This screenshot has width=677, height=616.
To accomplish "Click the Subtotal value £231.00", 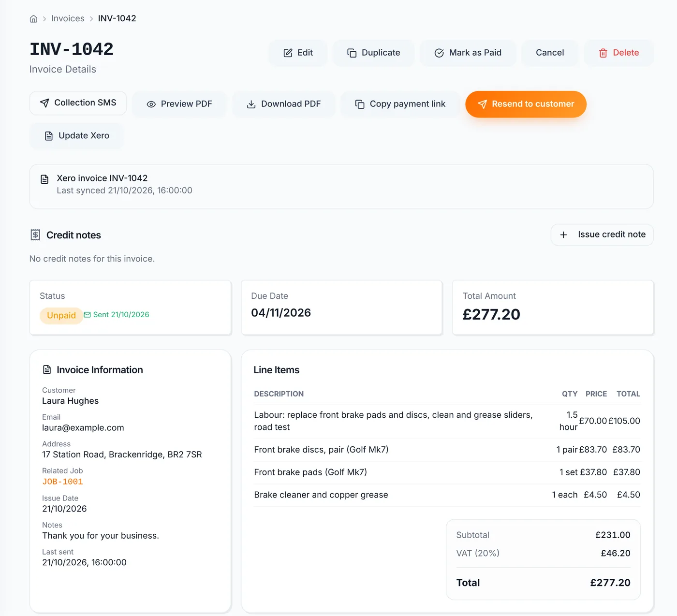I will point(613,535).
